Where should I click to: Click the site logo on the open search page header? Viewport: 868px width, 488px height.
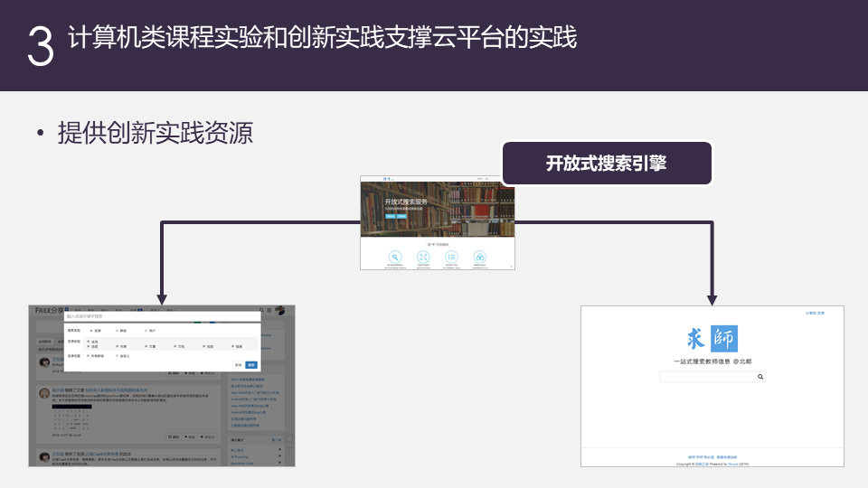(388, 179)
